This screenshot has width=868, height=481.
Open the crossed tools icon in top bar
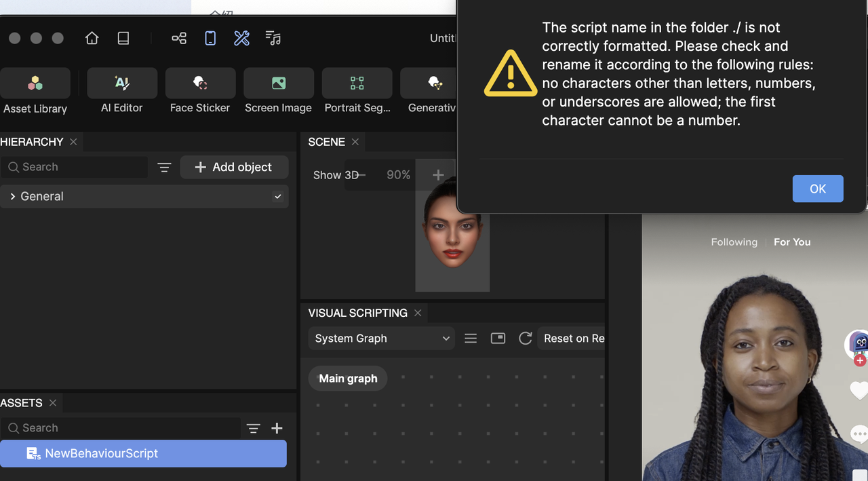(x=241, y=38)
